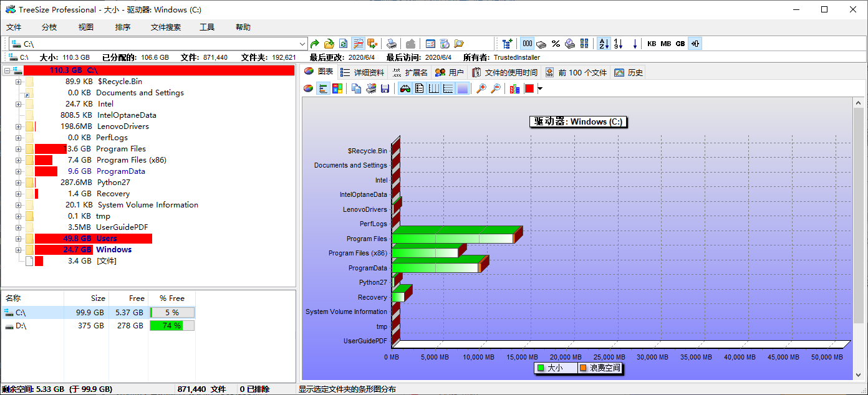Click the down arrow sort icon
Viewport: 868px width, 395px height.
(635, 44)
